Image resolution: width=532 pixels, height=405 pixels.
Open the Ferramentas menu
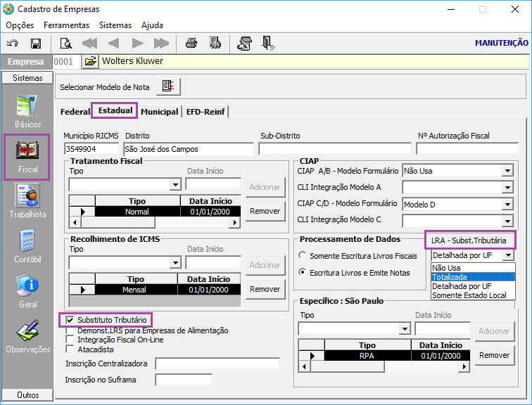click(x=66, y=25)
